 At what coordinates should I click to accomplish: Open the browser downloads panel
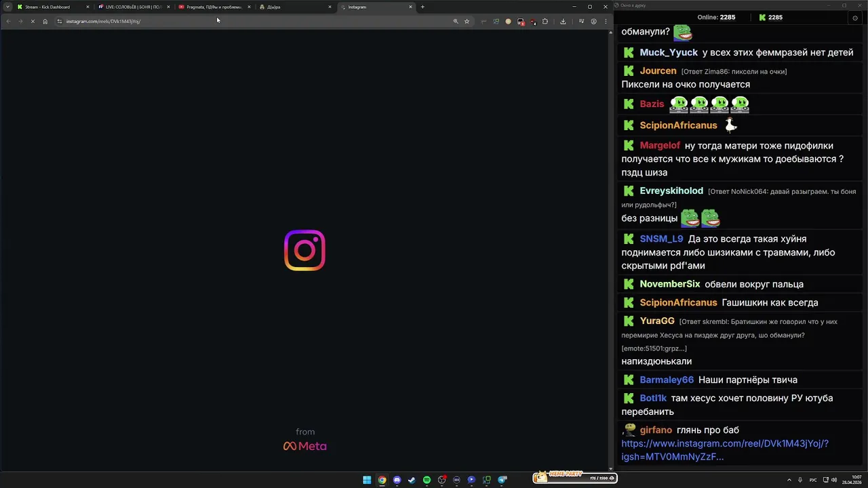click(x=563, y=21)
